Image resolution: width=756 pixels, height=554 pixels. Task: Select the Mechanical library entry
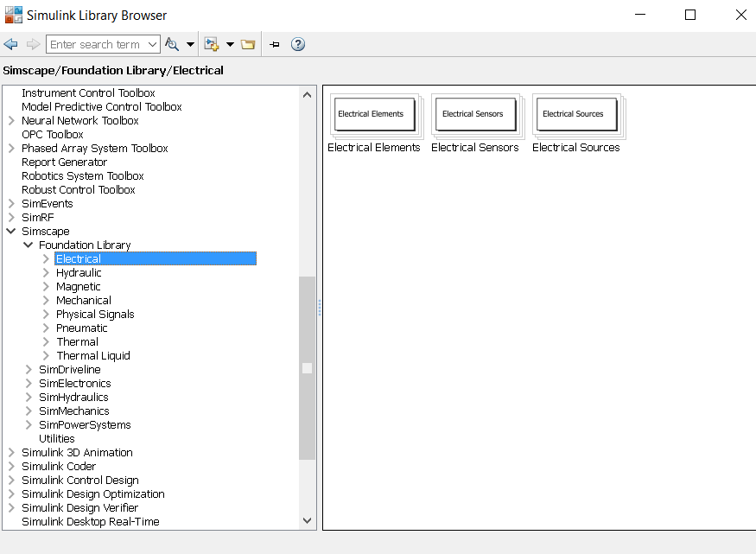coord(84,301)
